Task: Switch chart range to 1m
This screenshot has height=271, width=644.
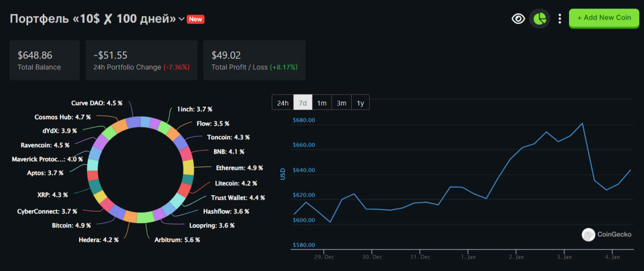Action: (321, 103)
